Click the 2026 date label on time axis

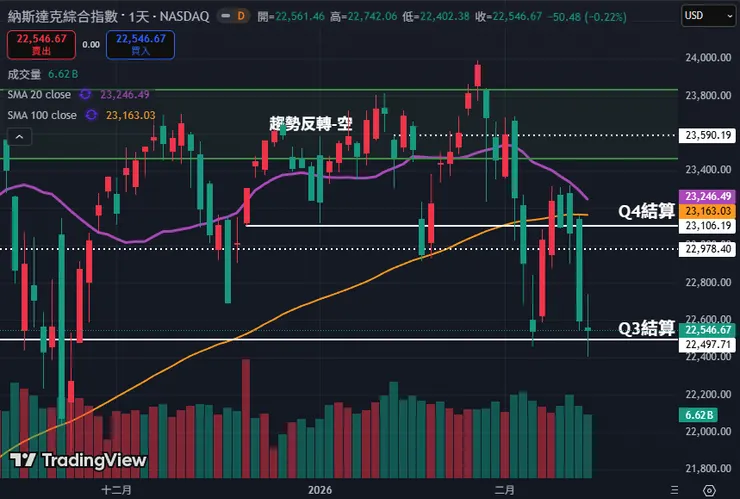click(x=320, y=490)
